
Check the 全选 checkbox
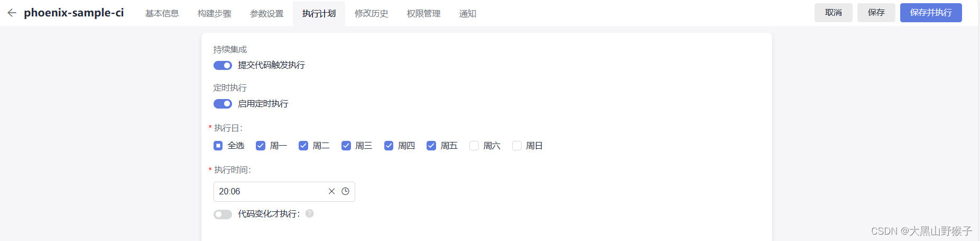pyautogui.click(x=218, y=146)
